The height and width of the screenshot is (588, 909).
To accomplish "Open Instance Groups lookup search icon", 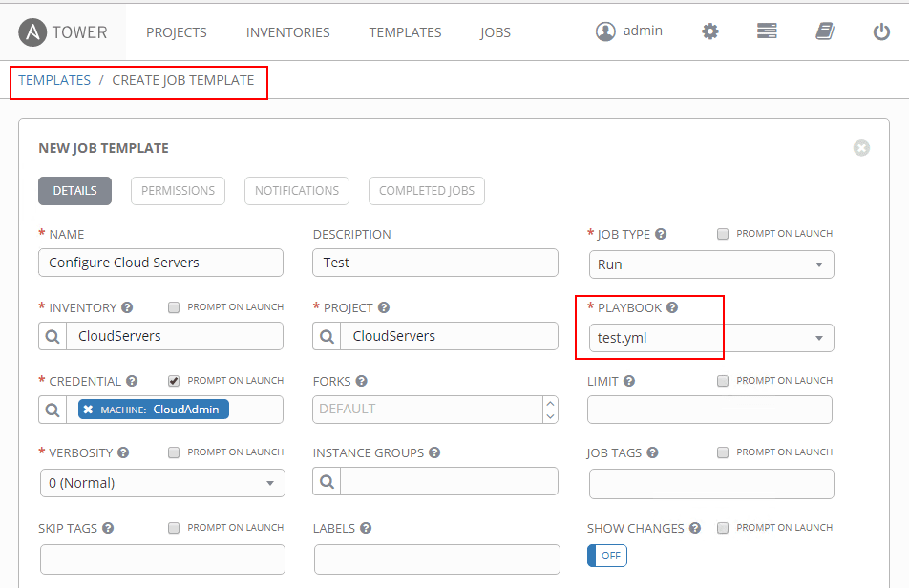I will (x=327, y=481).
